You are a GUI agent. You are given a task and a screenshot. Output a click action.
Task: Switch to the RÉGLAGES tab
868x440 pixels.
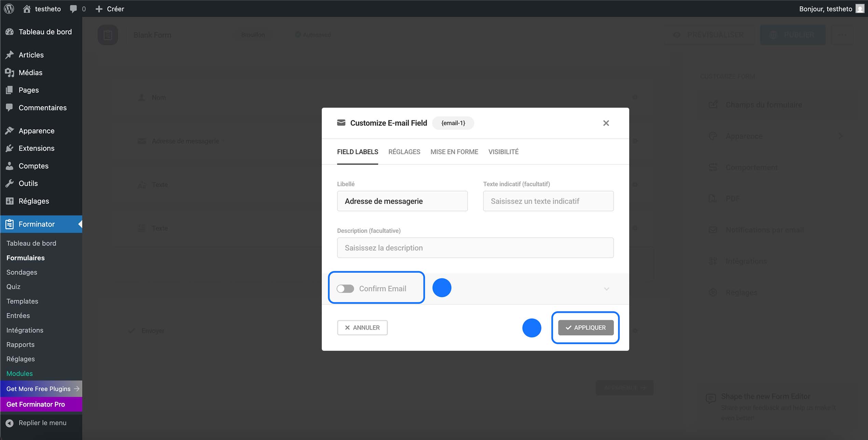(x=404, y=151)
